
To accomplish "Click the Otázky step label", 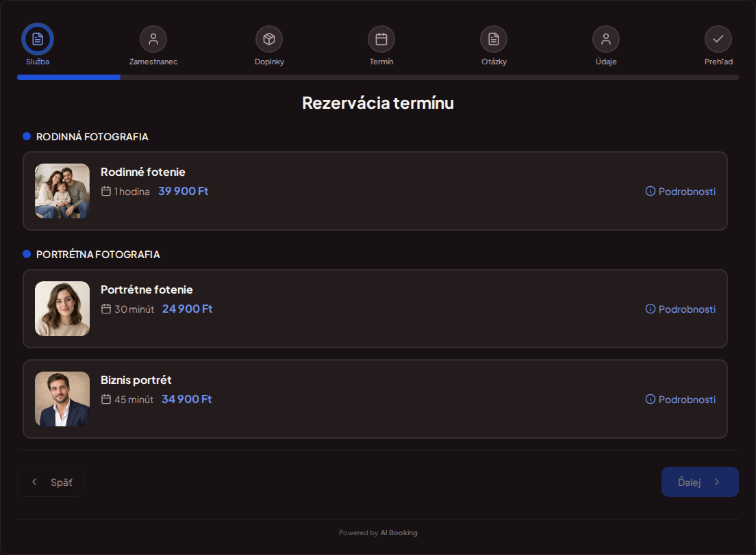I will [494, 62].
